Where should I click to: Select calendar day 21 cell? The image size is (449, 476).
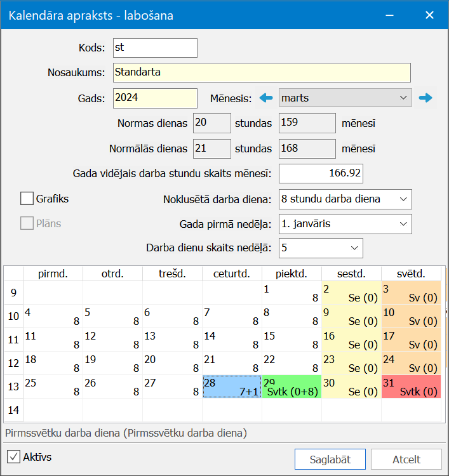(x=232, y=363)
